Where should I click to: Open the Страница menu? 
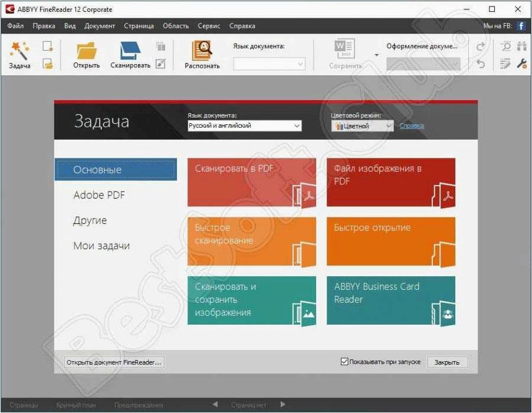click(139, 26)
